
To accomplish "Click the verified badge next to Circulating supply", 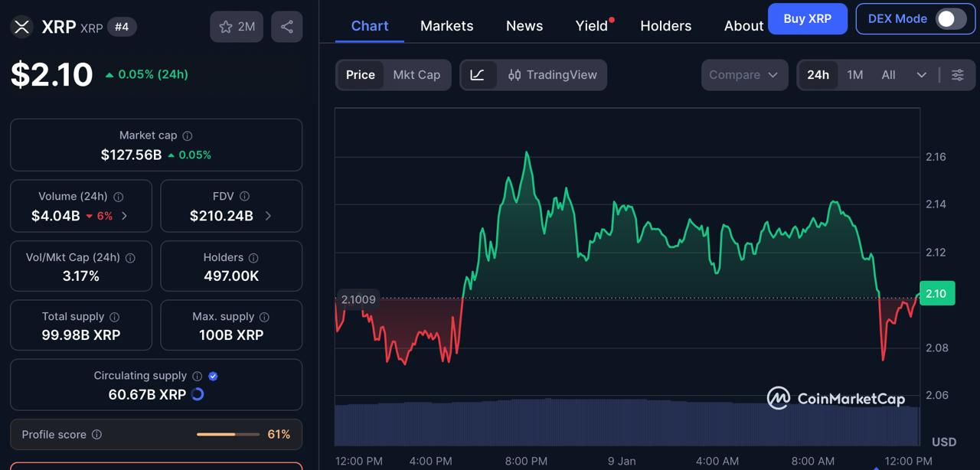I will (213, 375).
